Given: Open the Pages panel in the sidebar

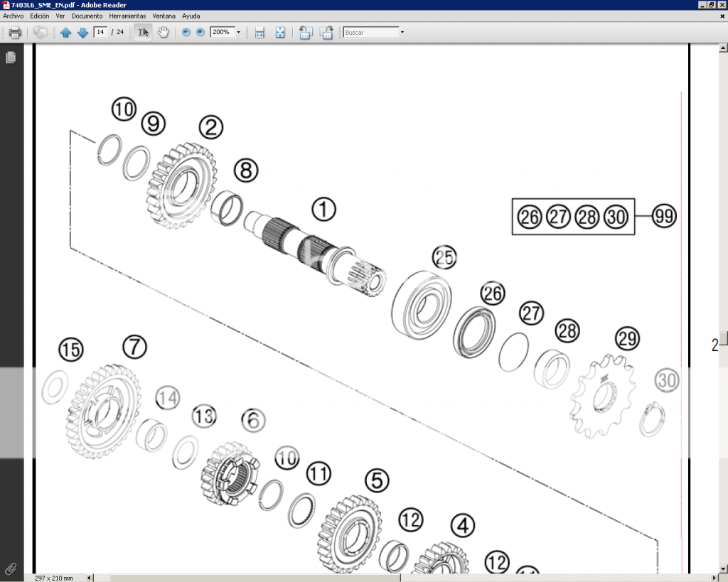Looking at the screenshot, I should pos(10,58).
